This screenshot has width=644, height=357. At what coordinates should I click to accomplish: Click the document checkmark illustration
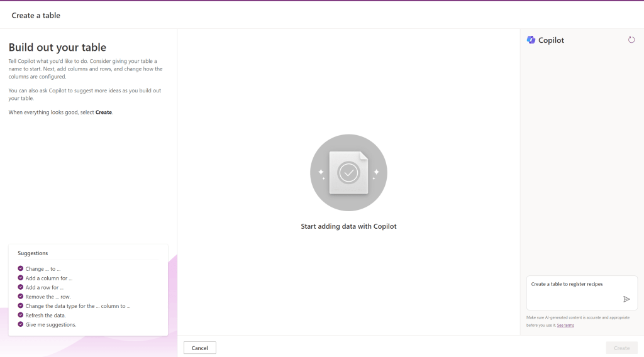click(x=348, y=173)
